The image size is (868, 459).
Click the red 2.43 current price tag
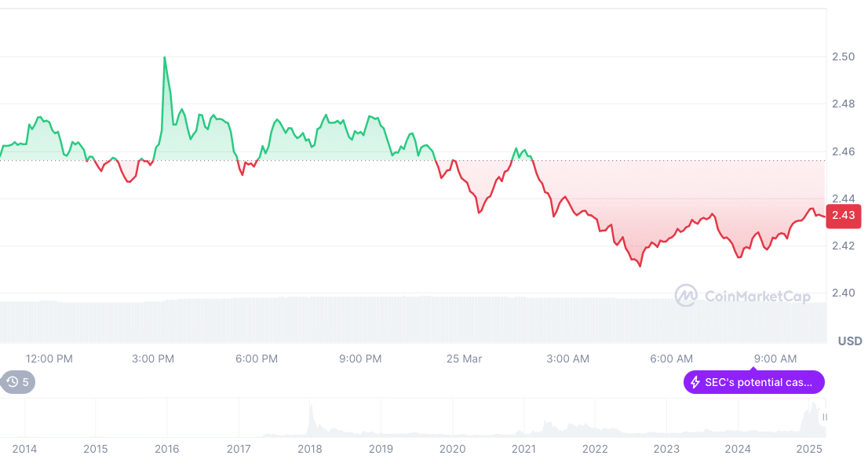844,215
